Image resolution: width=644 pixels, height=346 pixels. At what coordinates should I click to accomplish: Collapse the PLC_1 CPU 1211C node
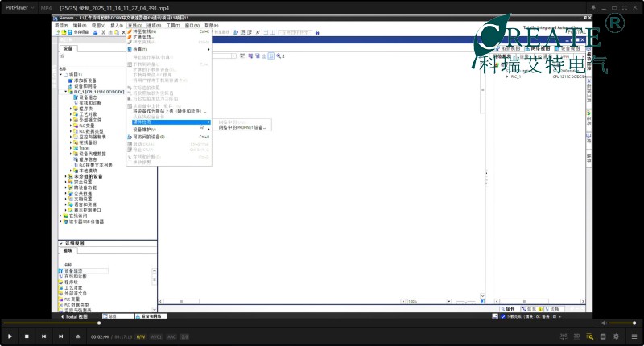tap(65, 92)
